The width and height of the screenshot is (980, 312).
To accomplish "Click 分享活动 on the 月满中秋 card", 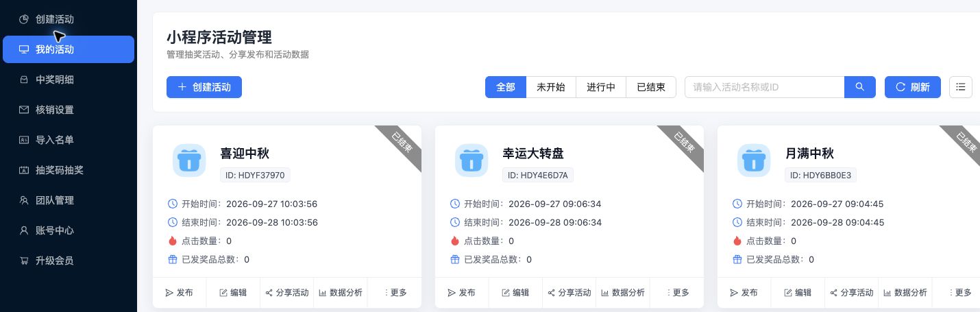I will click(x=852, y=292).
